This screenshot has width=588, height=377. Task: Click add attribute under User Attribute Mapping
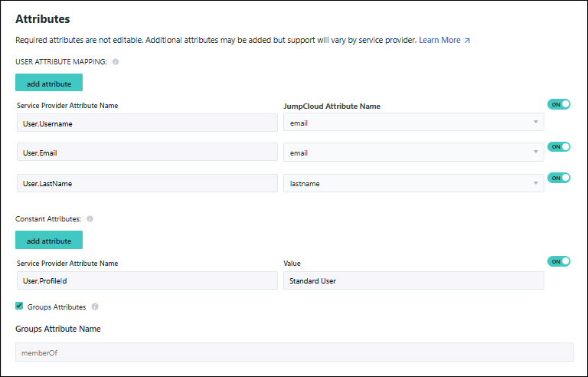(x=49, y=83)
